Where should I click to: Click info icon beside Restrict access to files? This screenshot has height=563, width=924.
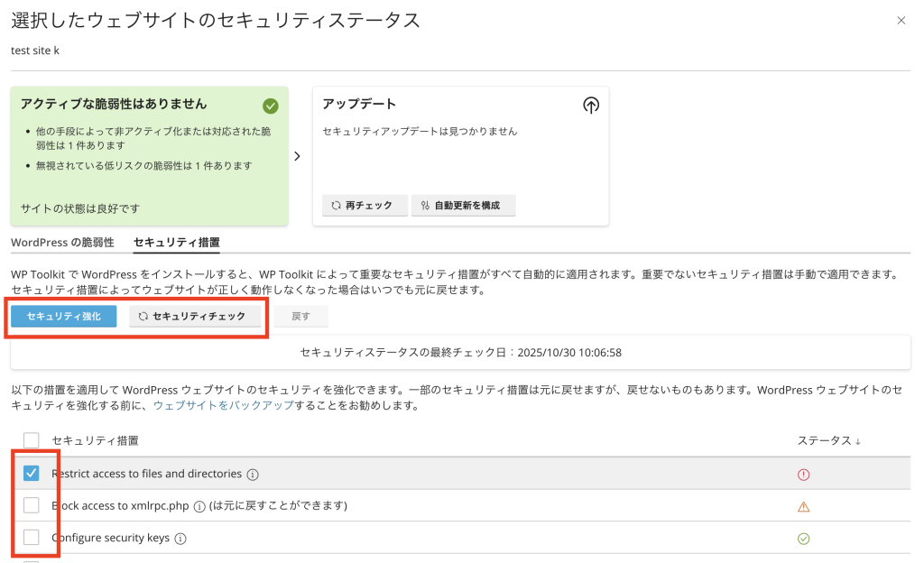point(253,475)
